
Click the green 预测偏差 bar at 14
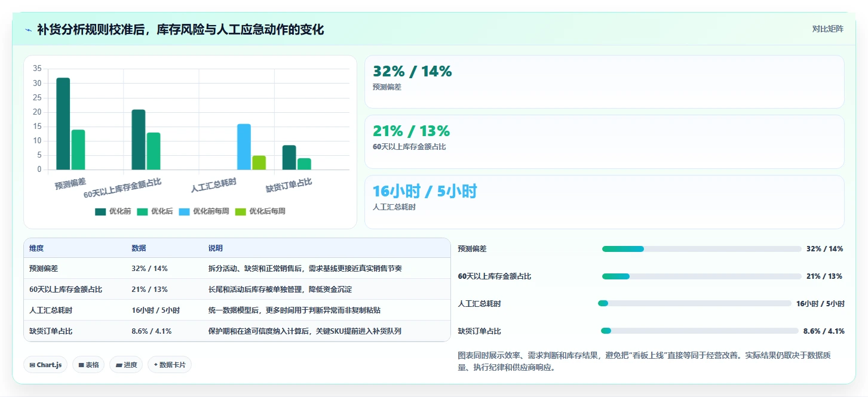78,149
